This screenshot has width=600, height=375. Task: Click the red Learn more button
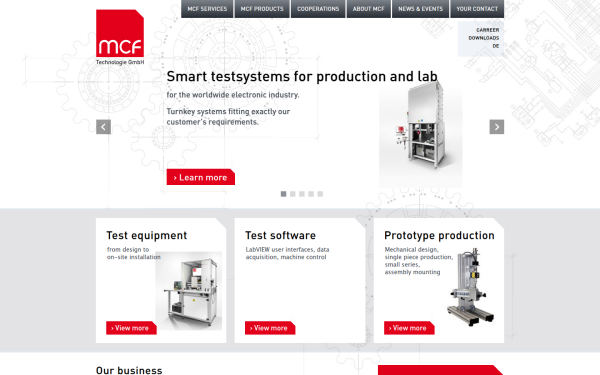pos(201,177)
